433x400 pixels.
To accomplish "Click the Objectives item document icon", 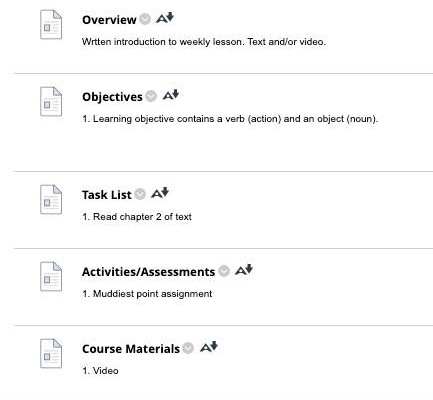I will click(51, 102).
